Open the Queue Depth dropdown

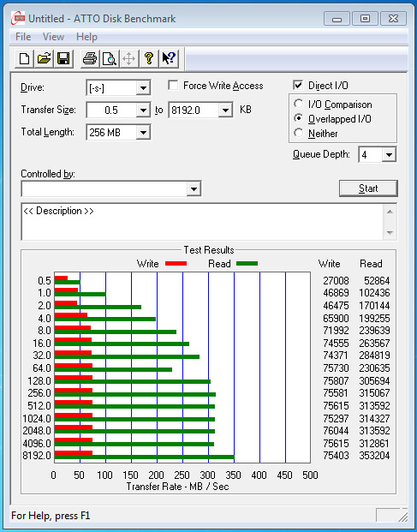[390, 155]
